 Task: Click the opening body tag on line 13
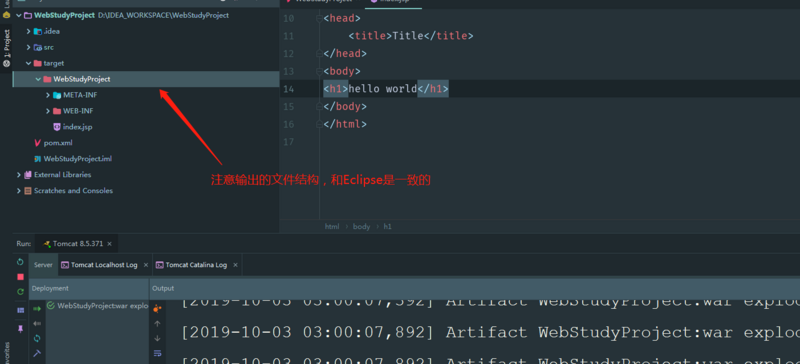[342, 71]
